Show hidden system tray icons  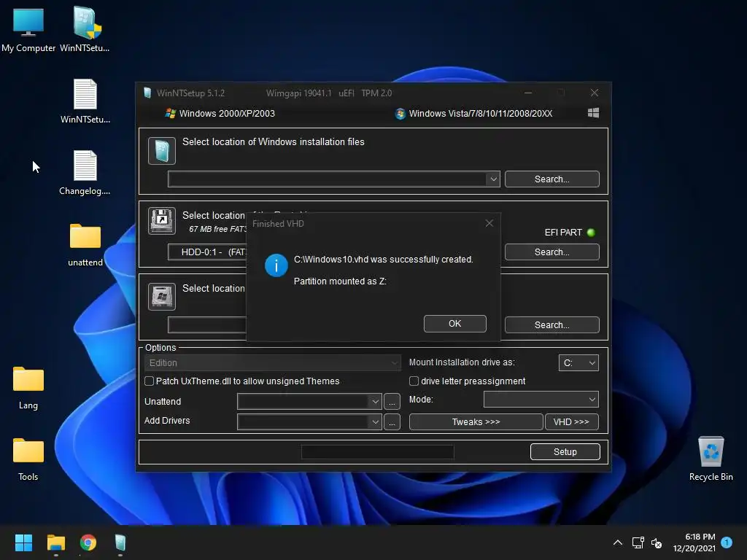pos(617,542)
